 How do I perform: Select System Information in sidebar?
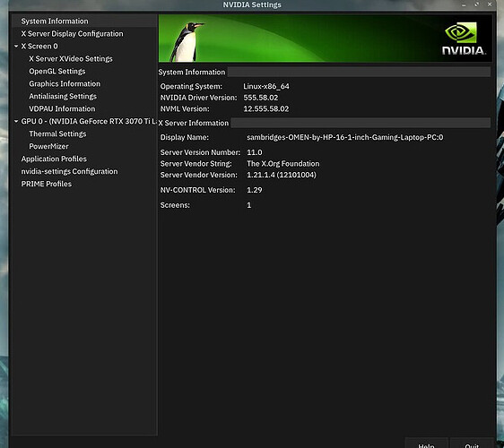(x=55, y=22)
